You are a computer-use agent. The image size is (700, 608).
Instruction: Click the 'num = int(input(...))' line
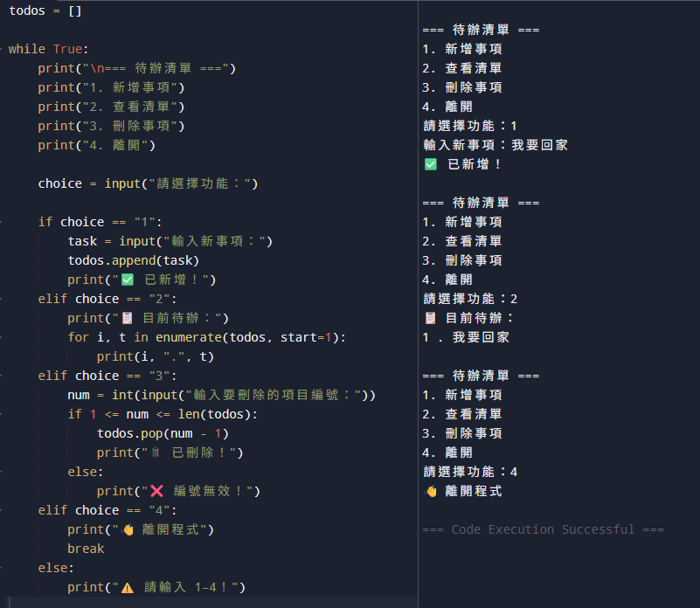click(x=221, y=395)
